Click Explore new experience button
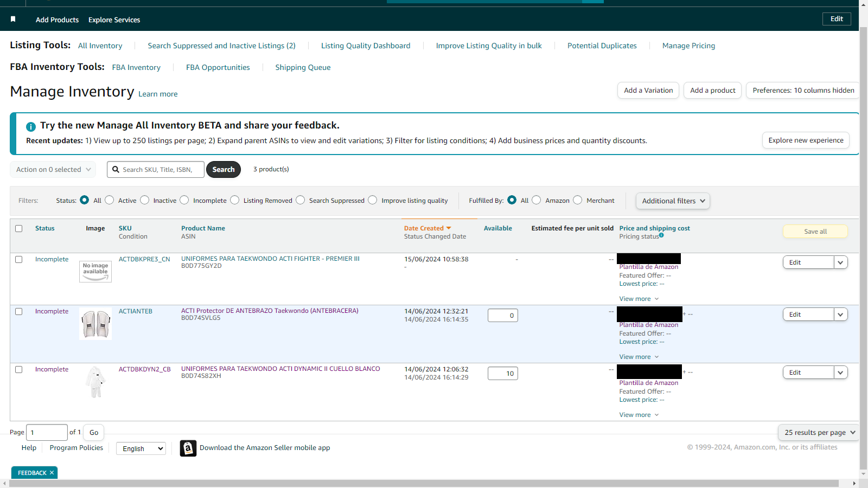 pos(806,140)
